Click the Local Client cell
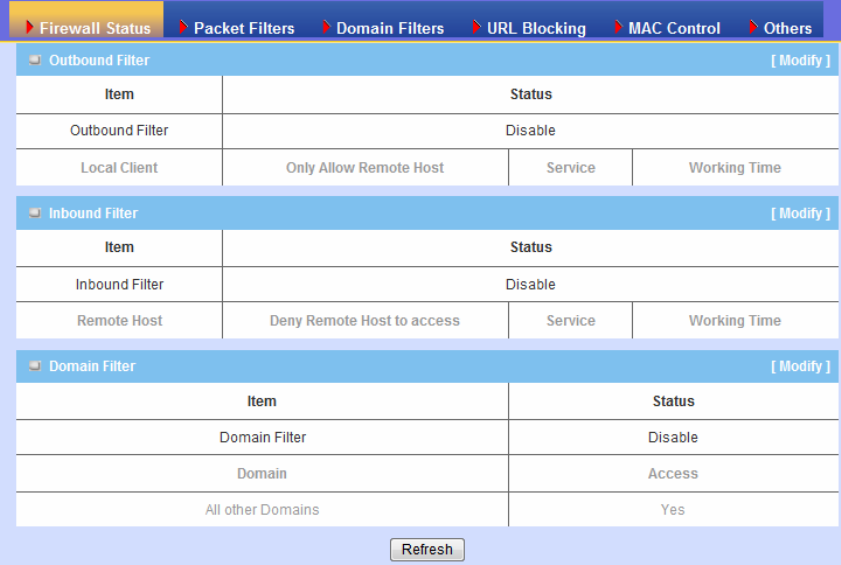The width and height of the screenshot is (841, 565). point(119,168)
